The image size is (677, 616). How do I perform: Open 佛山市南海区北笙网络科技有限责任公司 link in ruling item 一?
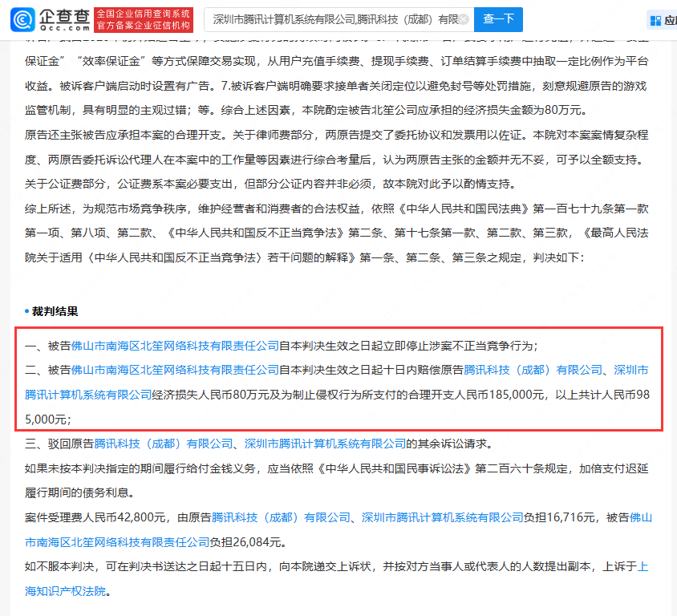click(175, 346)
